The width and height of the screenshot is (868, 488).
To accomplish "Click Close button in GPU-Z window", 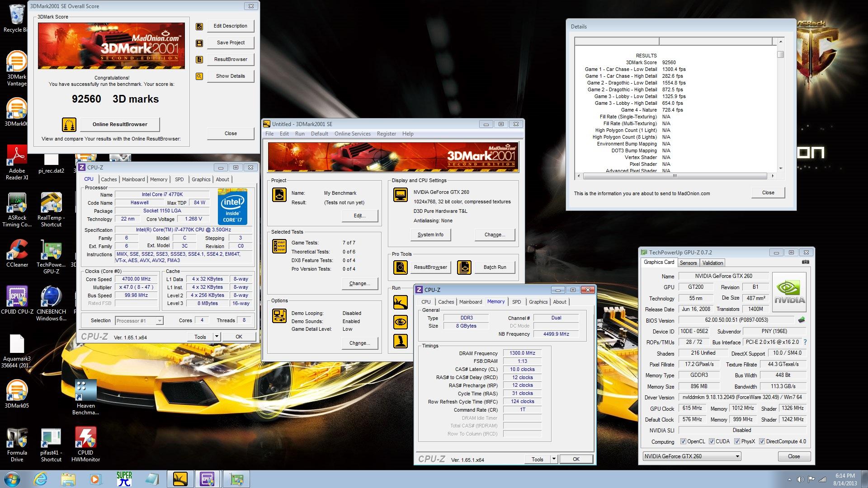I will coord(794,456).
